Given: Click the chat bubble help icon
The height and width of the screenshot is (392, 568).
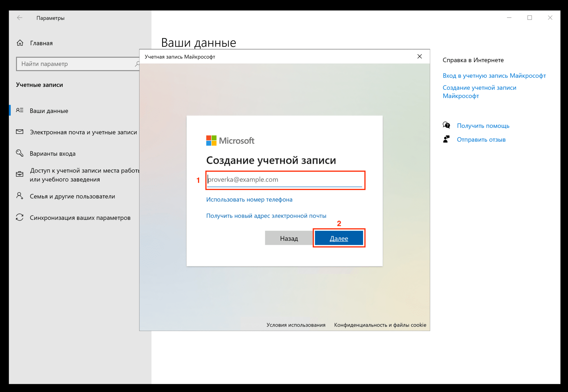Looking at the screenshot, I should [446, 125].
